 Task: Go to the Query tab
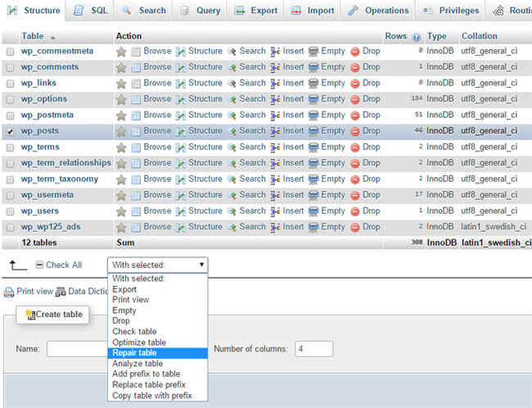click(x=200, y=11)
